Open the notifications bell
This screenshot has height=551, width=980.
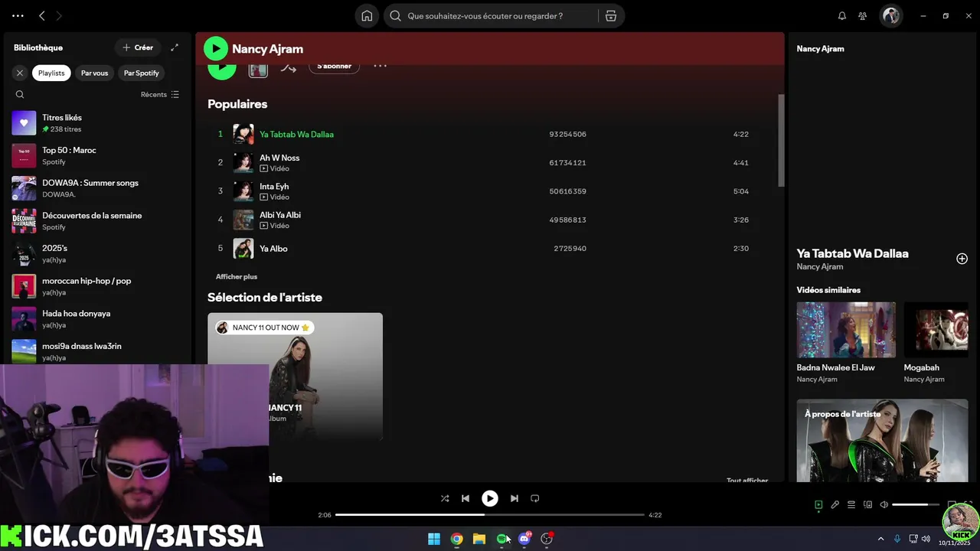[842, 16]
